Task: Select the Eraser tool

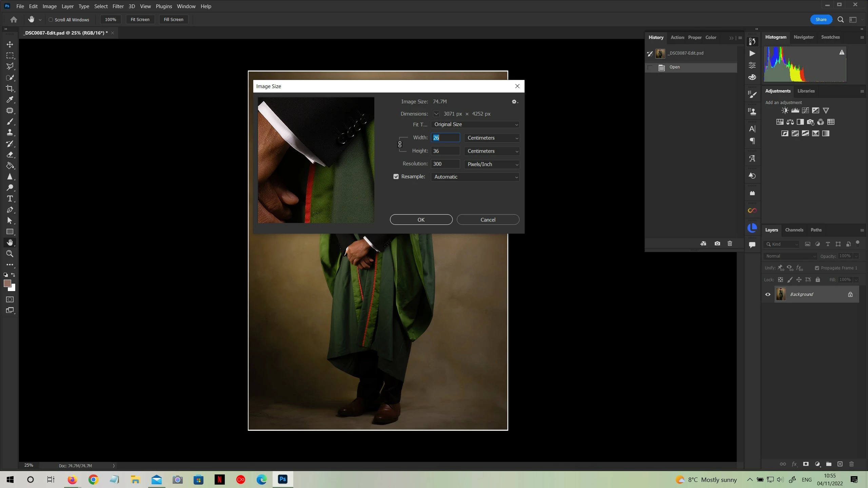Action: point(10,155)
